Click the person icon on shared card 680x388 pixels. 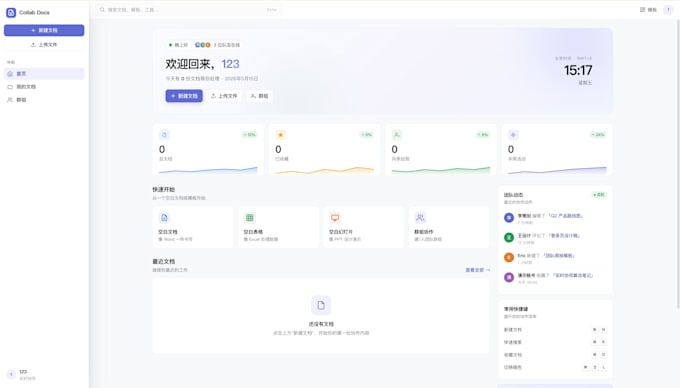396,135
